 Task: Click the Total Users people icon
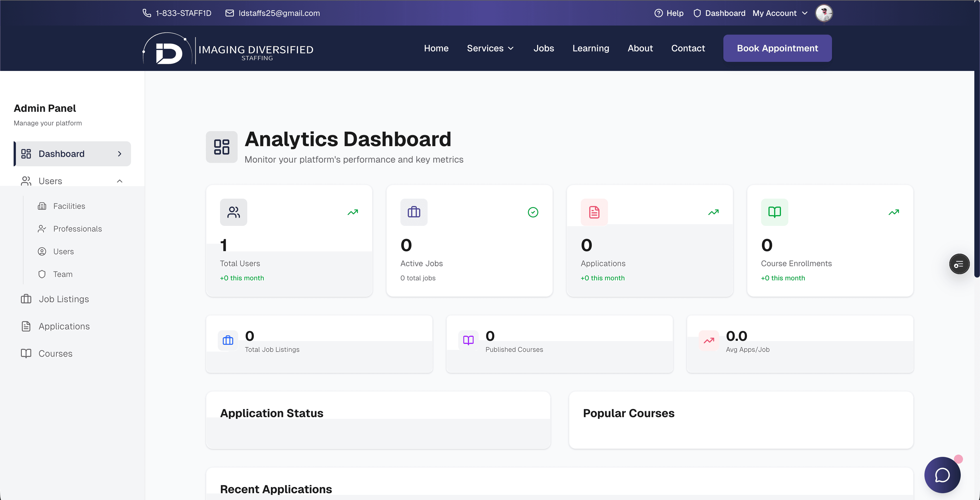233,212
